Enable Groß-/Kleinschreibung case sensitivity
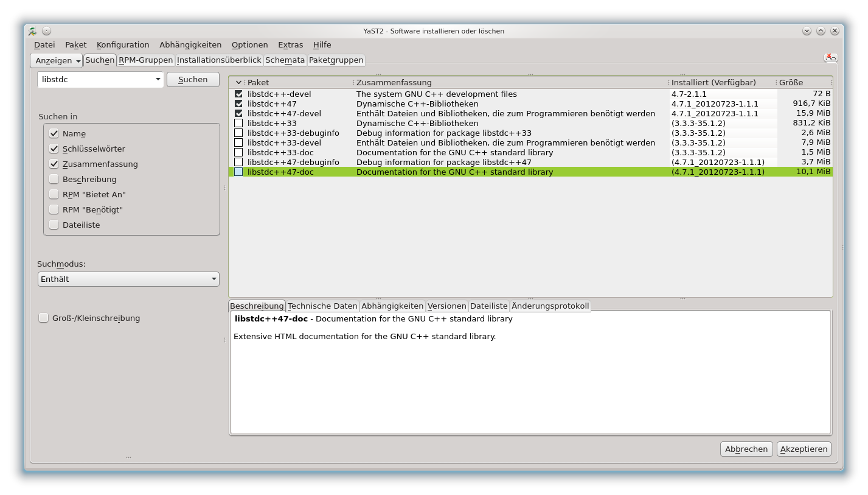 [x=44, y=318]
